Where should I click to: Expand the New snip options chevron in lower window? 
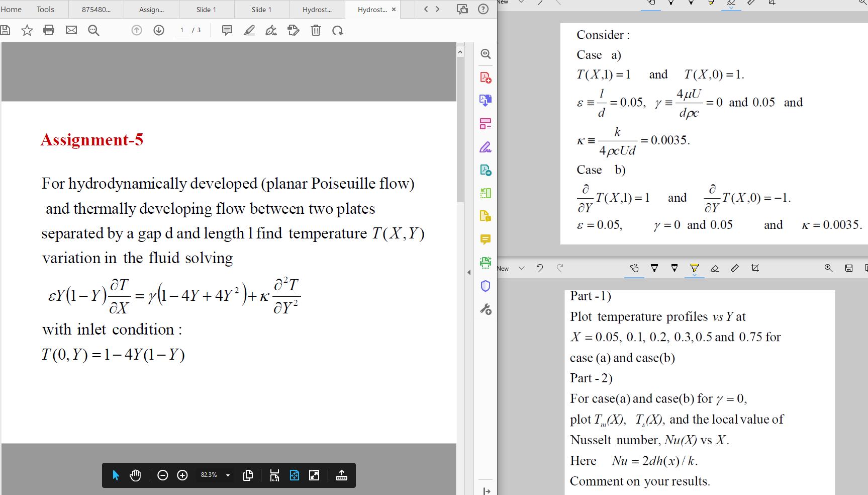pyautogui.click(x=522, y=268)
